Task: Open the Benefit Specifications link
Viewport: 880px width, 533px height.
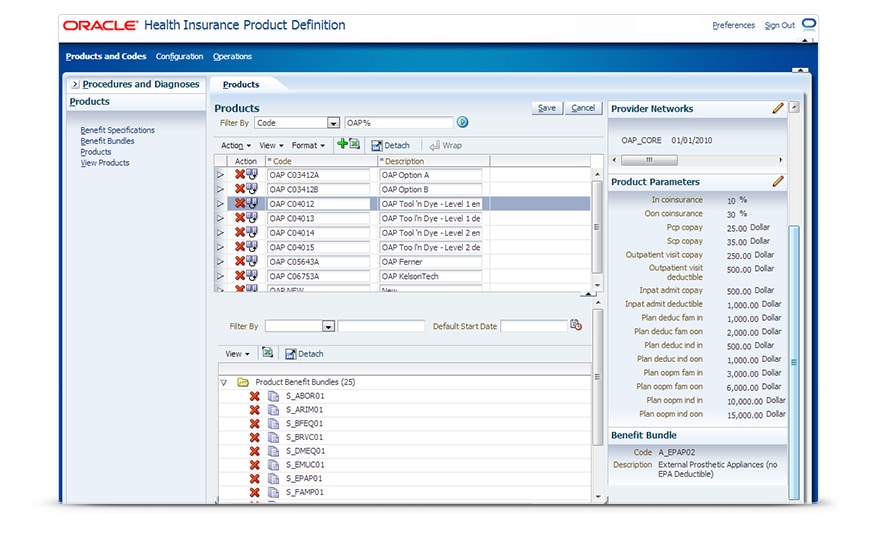Action: 117,130
